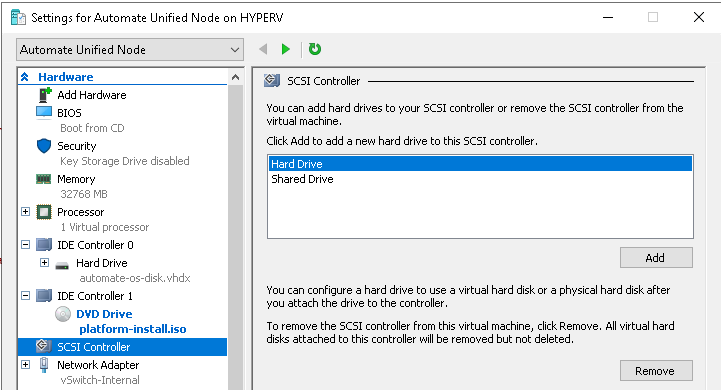721x390 pixels.
Task: Select the Processor tree item
Action: pyautogui.click(x=80, y=212)
